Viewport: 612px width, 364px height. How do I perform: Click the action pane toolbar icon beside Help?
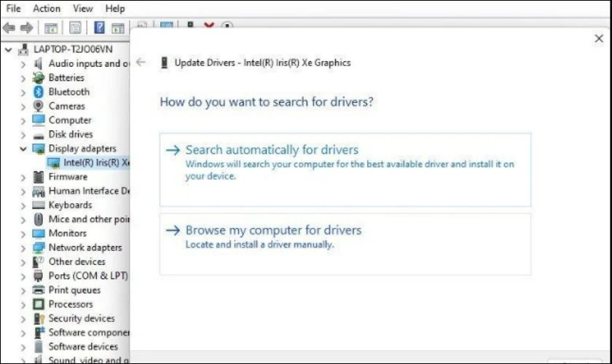(117, 28)
